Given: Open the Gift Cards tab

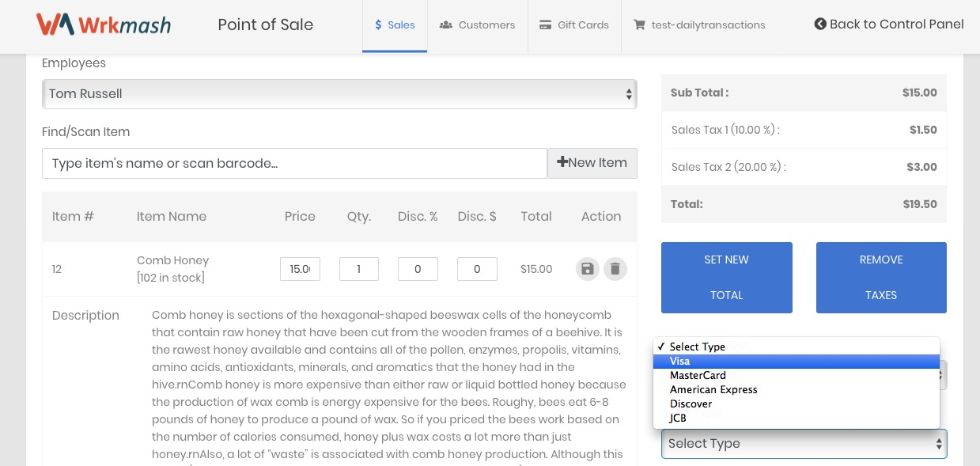Looking at the screenshot, I should (574, 25).
